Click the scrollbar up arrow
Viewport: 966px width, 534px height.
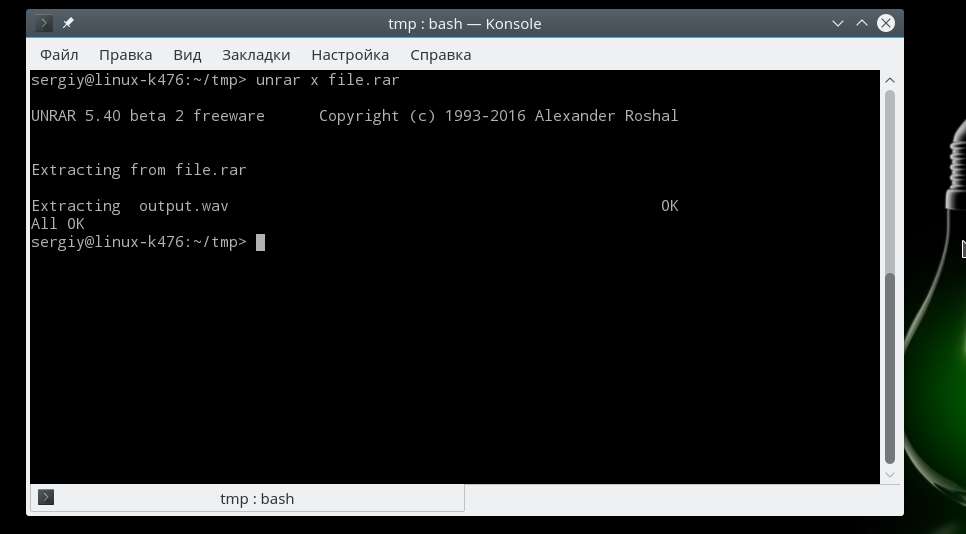890,81
